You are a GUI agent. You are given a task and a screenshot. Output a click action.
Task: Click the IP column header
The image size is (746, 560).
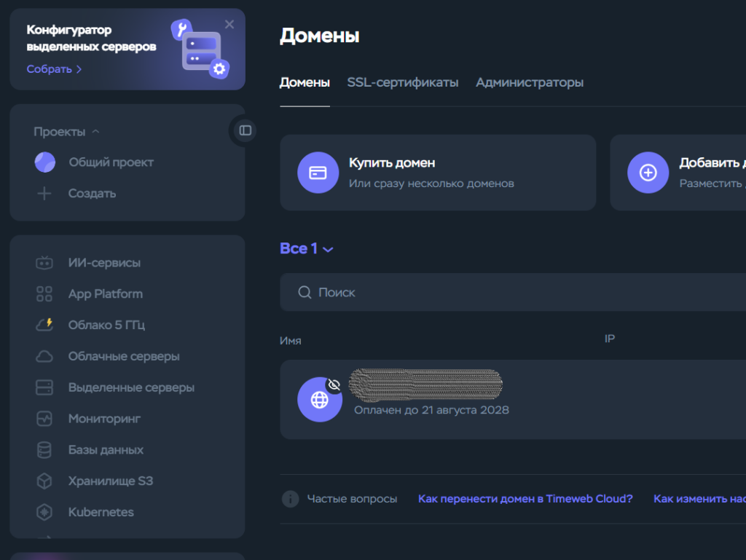click(x=610, y=339)
